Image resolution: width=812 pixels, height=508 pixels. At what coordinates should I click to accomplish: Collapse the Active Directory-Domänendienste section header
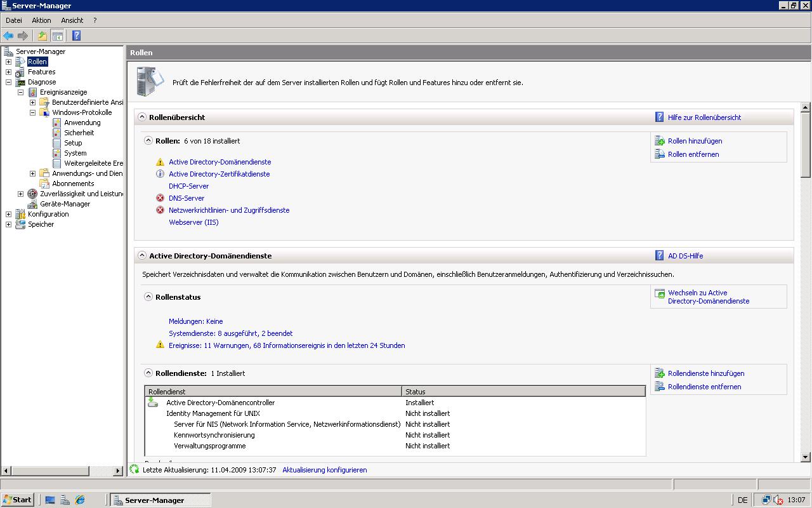tap(142, 256)
